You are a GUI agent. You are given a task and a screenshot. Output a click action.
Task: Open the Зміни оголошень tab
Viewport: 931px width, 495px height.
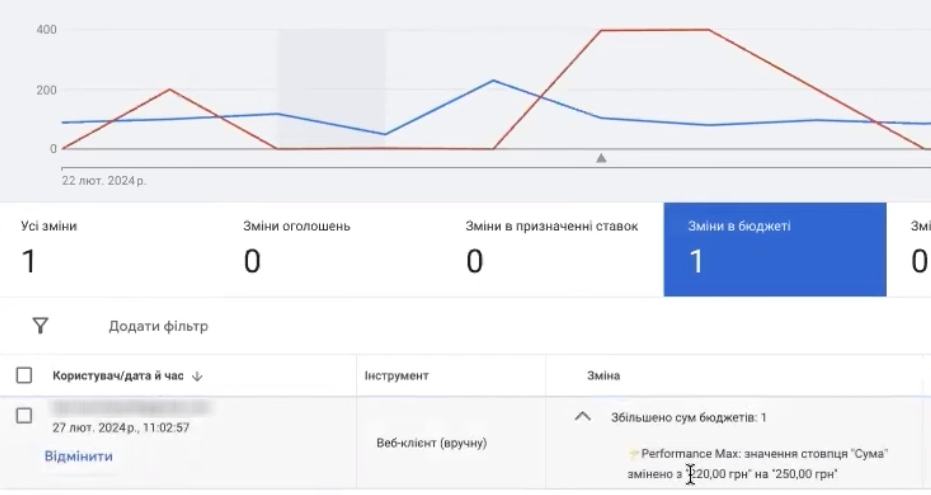click(x=332, y=250)
